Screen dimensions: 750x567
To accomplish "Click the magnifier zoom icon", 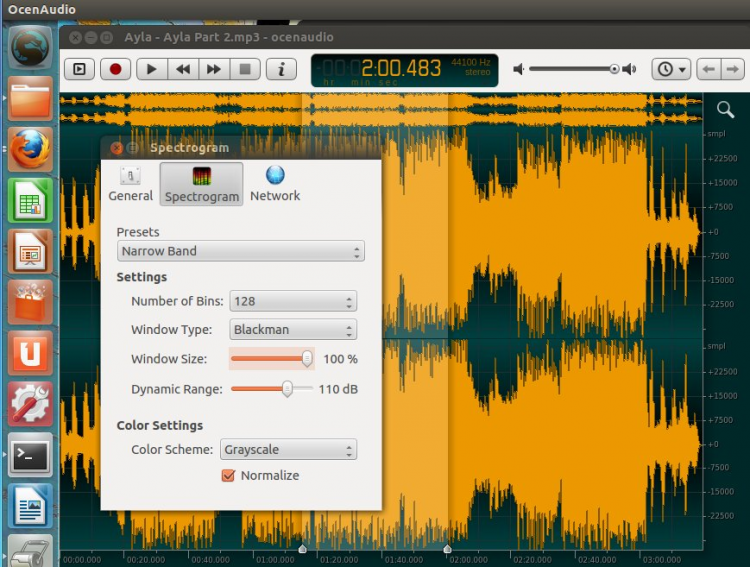I will pos(725,109).
